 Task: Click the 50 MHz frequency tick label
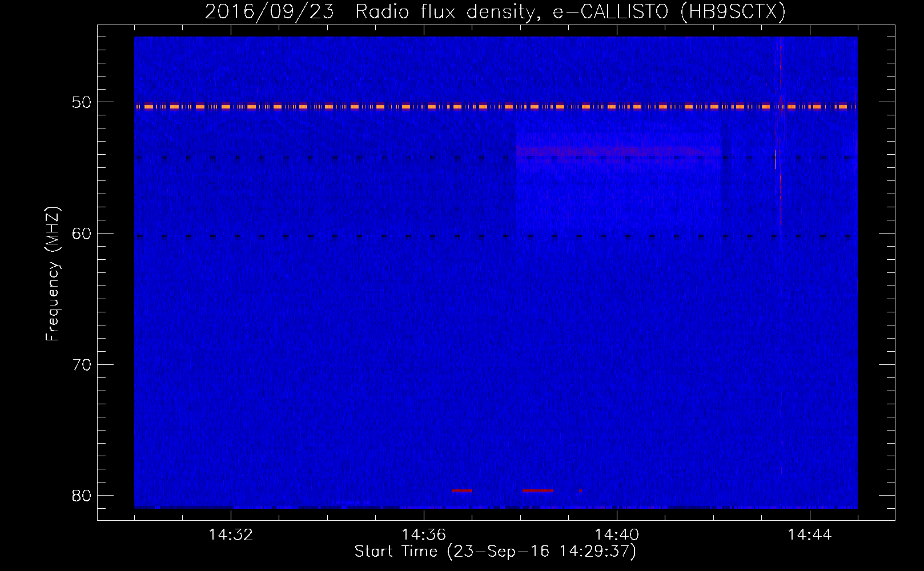(x=82, y=102)
